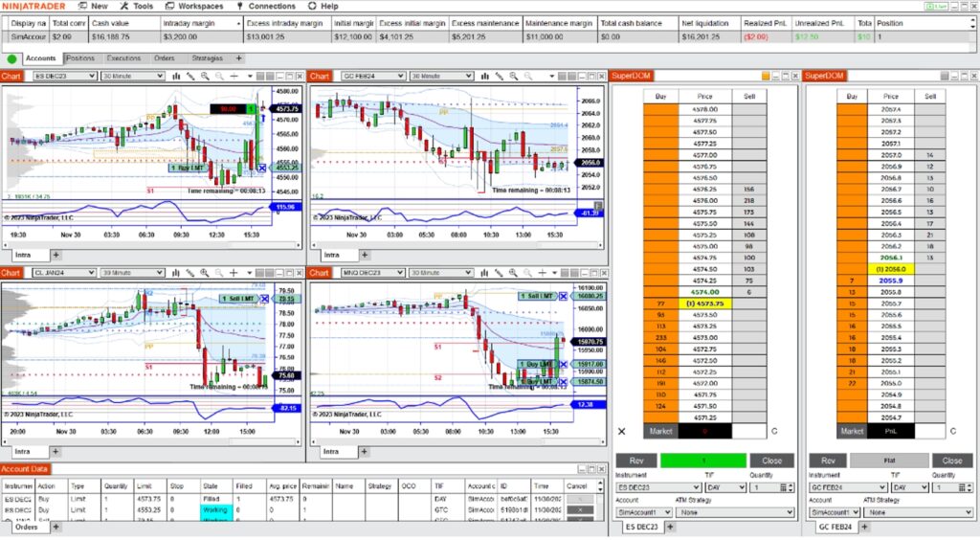
Task: Open the Connections menu
Action: 266,7
